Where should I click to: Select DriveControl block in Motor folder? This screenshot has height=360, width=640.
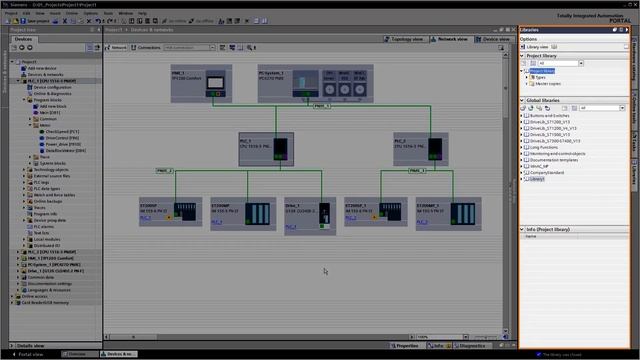pos(62,138)
